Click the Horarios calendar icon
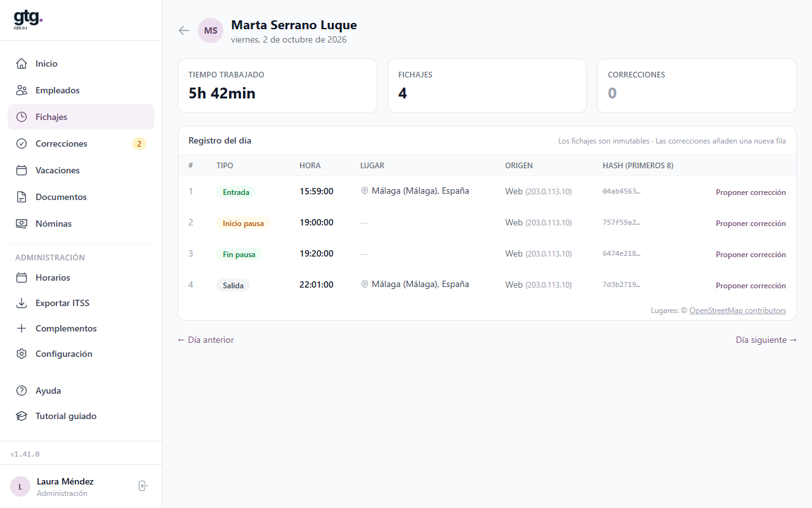812x508 pixels. (22, 277)
